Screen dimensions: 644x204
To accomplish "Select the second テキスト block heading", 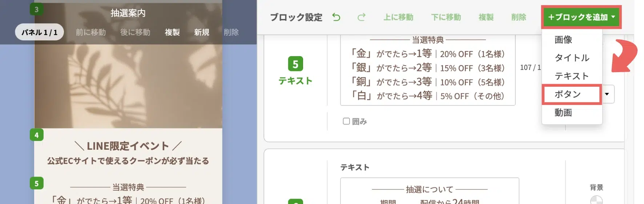I will (355, 167).
